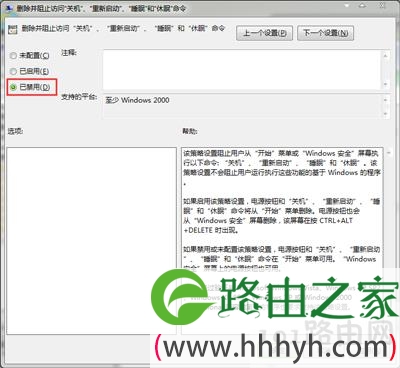The height and width of the screenshot is (368, 400).
Task: Click the policy setting icon beside the title
Action: coord(13,30)
